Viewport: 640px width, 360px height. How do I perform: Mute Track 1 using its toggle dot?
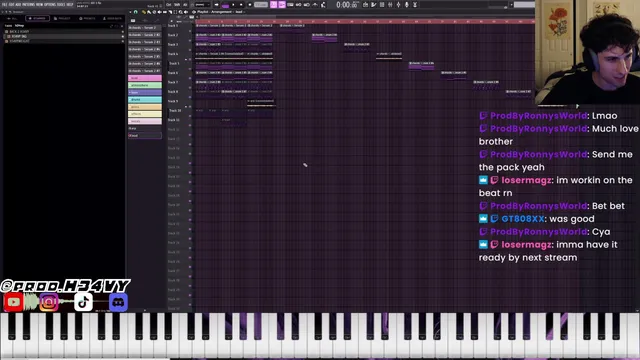coord(190,31)
